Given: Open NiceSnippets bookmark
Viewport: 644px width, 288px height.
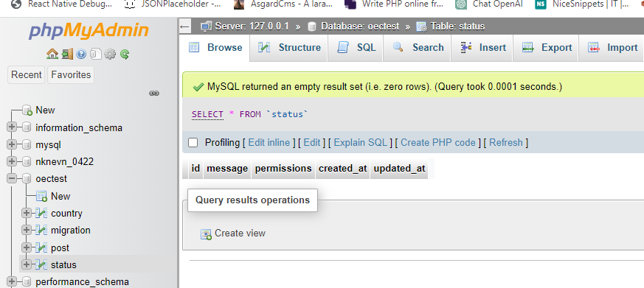Looking at the screenshot, I should point(581,5).
